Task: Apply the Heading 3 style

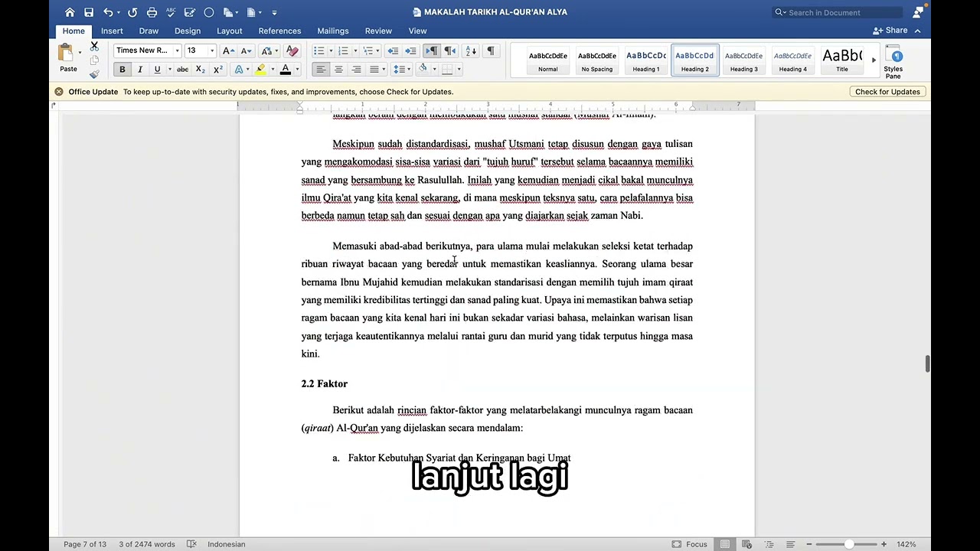Action: click(x=743, y=60)
